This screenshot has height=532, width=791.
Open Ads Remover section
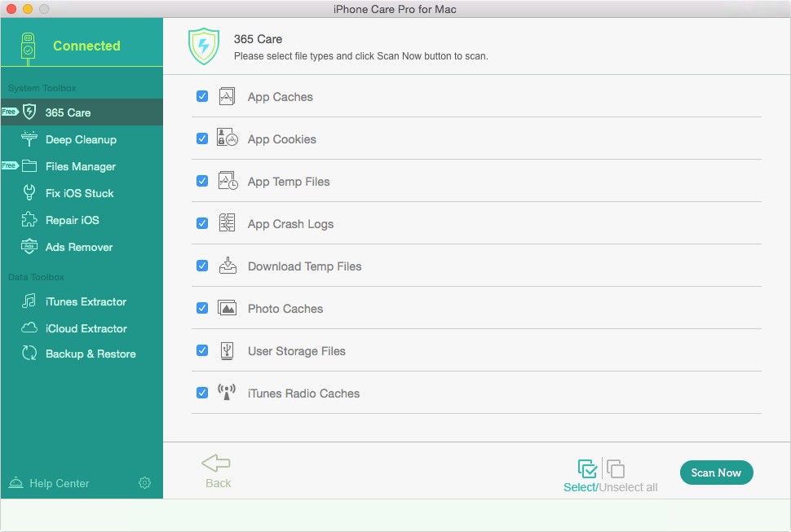[x=82, y=246]
